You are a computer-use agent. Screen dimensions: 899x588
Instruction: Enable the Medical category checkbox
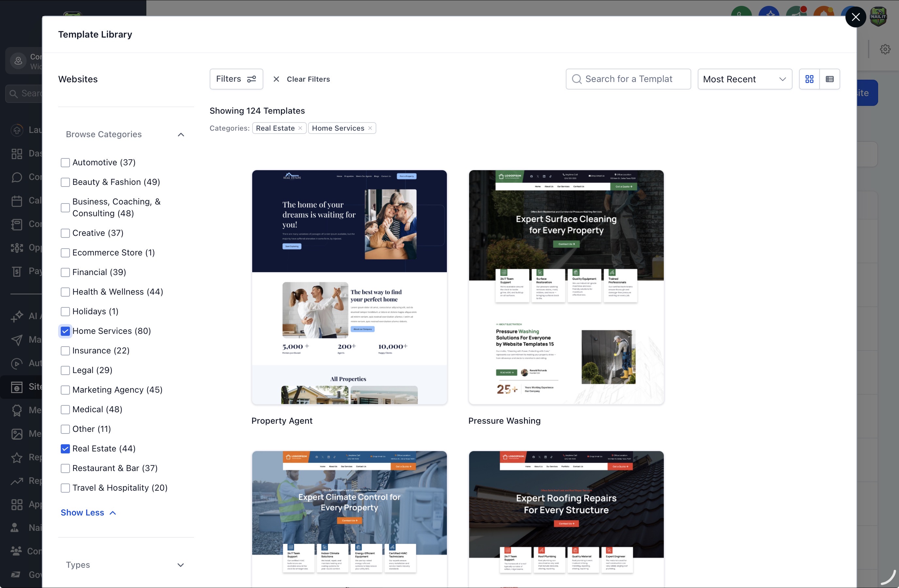coord(65,409)
